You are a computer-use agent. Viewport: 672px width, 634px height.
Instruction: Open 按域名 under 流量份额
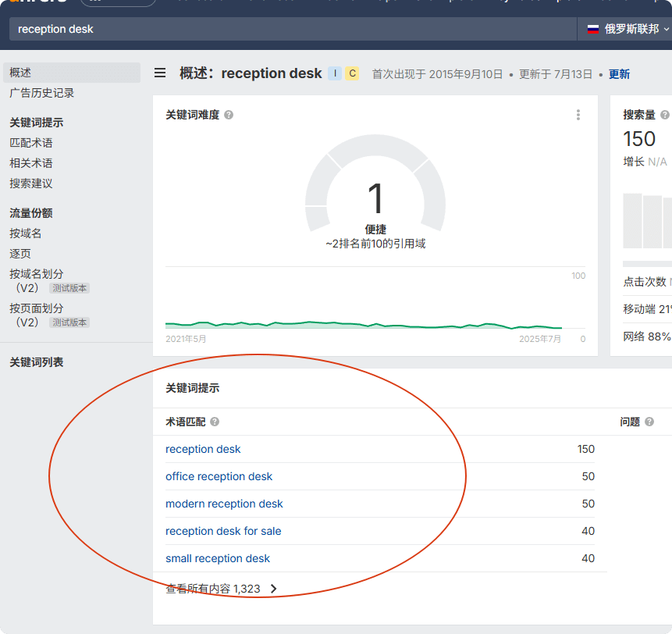pyautogui.click(x=26, y=233)
